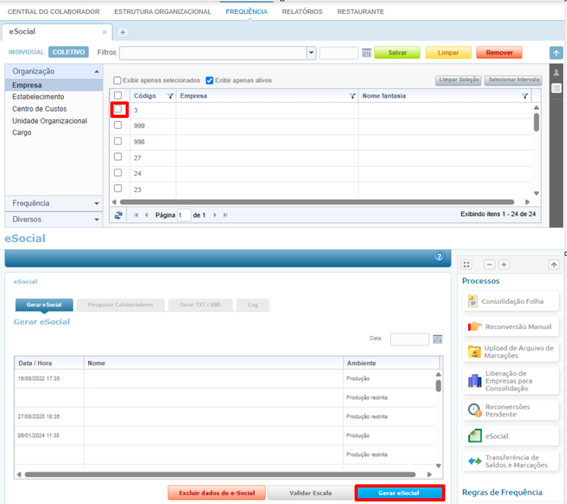The image size is (567, 504).
Task: Tick the checkbox for company code 3
Action: click(118, 110)
